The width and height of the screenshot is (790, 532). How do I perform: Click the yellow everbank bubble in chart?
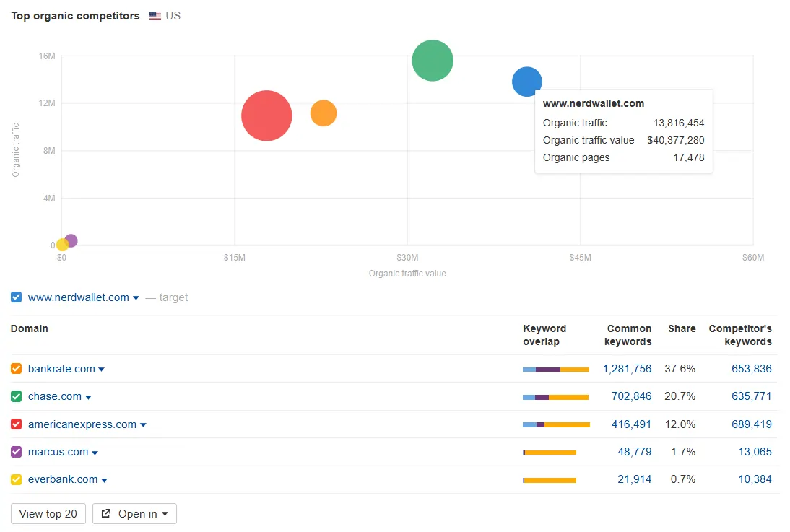click(63, 245)
